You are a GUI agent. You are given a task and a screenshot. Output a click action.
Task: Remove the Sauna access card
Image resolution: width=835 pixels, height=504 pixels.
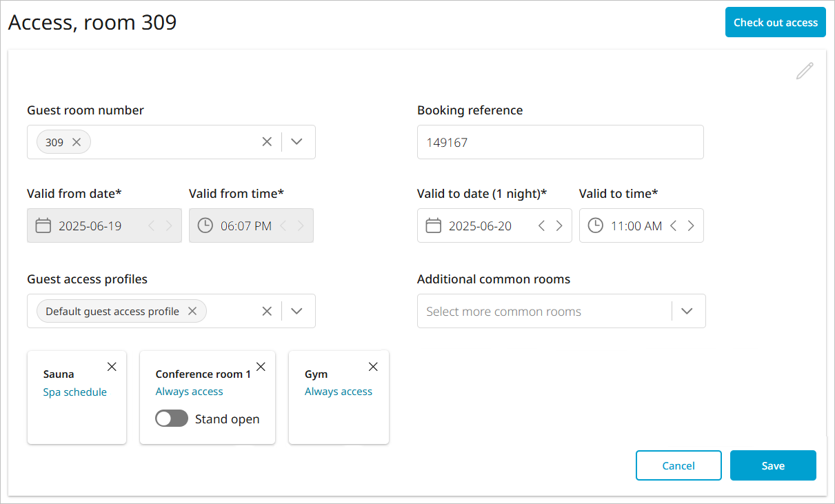click(112, 367)
